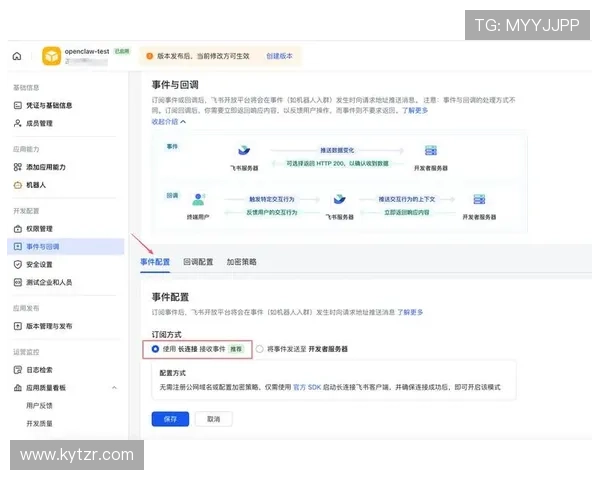This screenshot has height=480, width=600.
Task: Open 用户反馈 sub-item
Action: click(x=39, y=405)
